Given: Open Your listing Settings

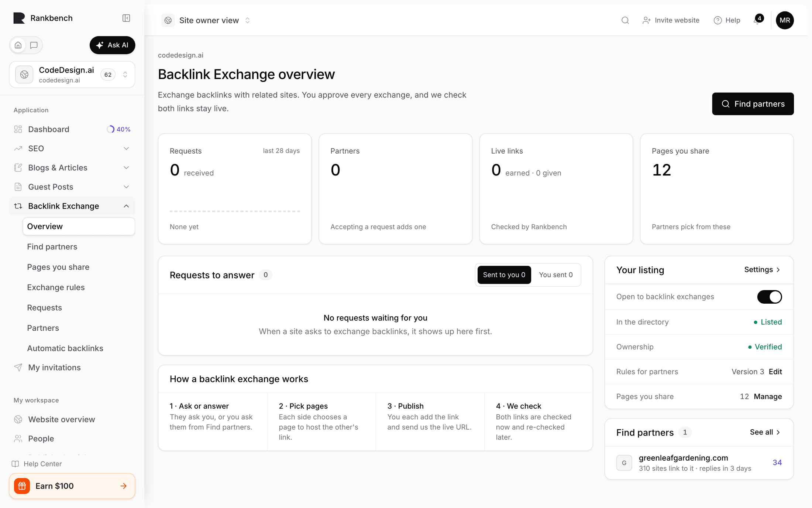Looking at the screenshot, I should click(763, 270).
